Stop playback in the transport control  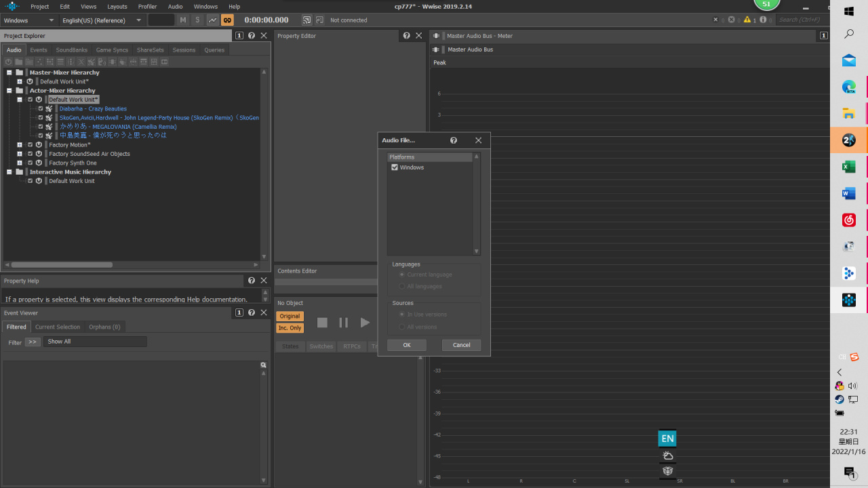tap(322, 323)
